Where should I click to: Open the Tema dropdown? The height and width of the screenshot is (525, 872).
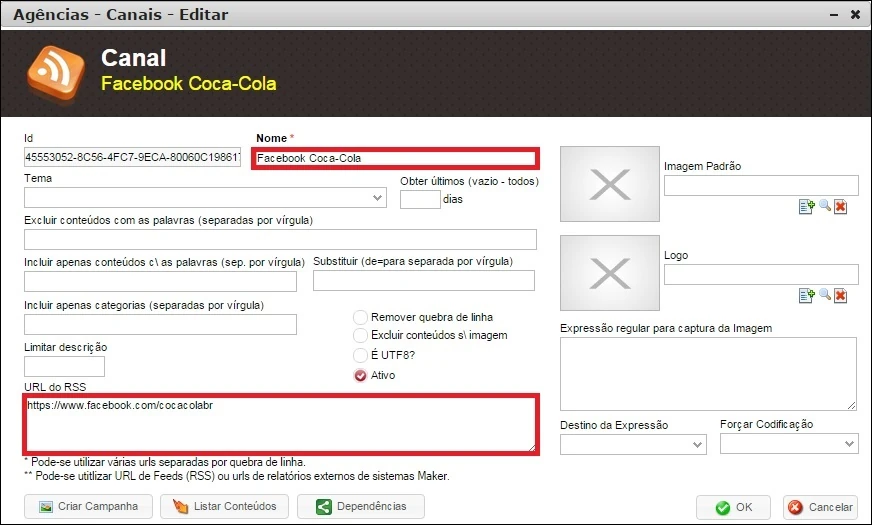205,197
